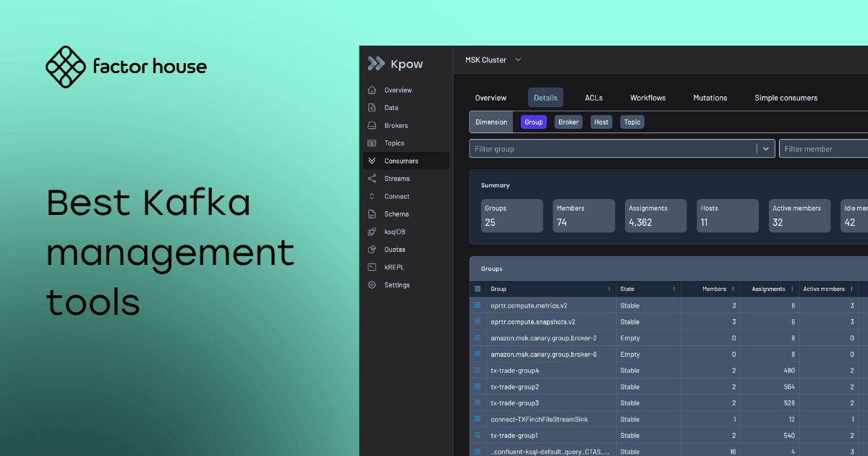868x456 pixels.
Task: Click row menu icon for oprtr.compute.metrics.v2
Action: (477, 305)
